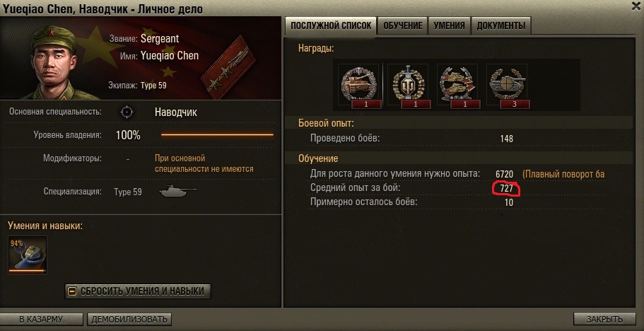
Task: Close the personal file window
Action: click(634, 4)
